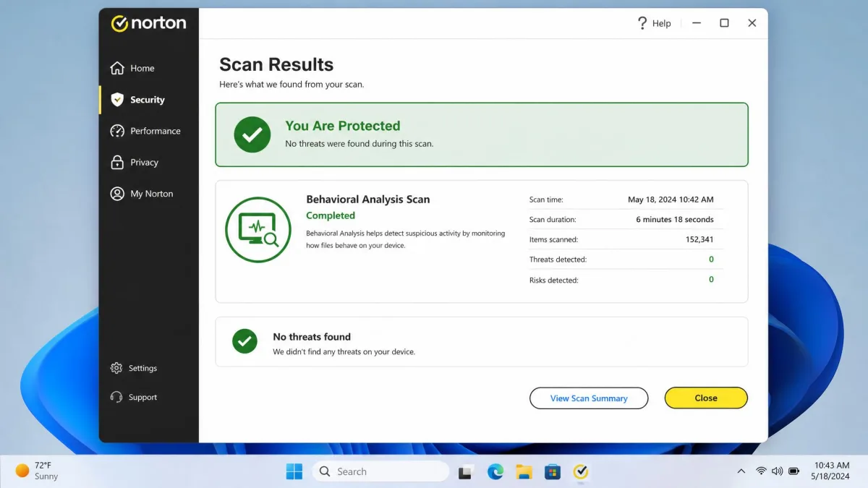Click the Security shield icon
Viewport: 868px width, 488px height.
point(117,100)
